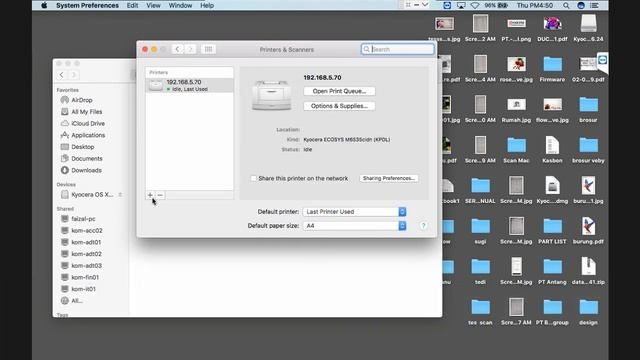Open Options & Supplies
This screenshot has width=640, height=360.
339,106
